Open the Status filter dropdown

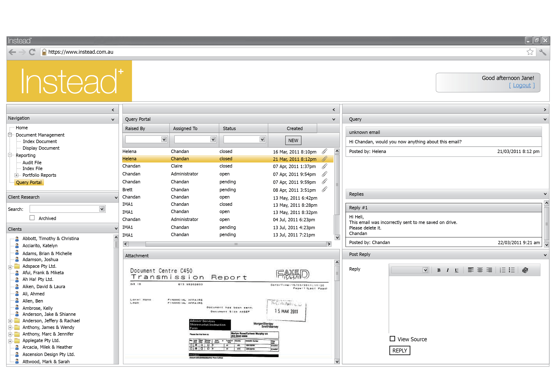point(262,139)
